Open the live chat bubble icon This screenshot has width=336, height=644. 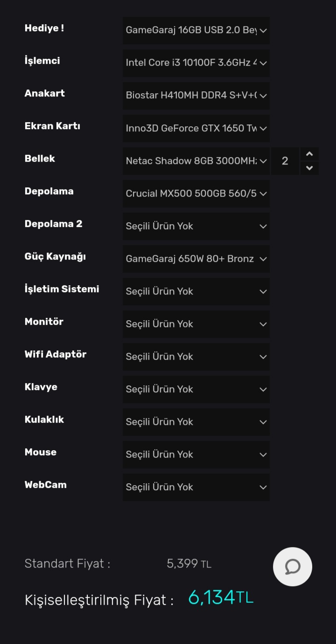[x=293, y=567]
